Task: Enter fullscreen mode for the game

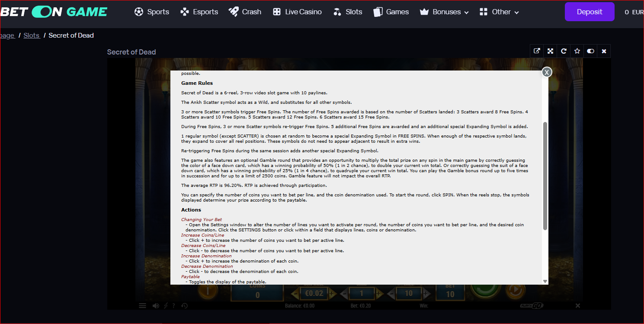Action: [x=550, y=51]
